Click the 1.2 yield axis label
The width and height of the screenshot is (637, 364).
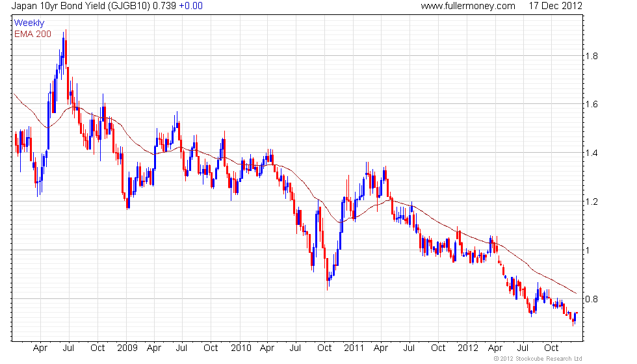click(x=591, y=202)
